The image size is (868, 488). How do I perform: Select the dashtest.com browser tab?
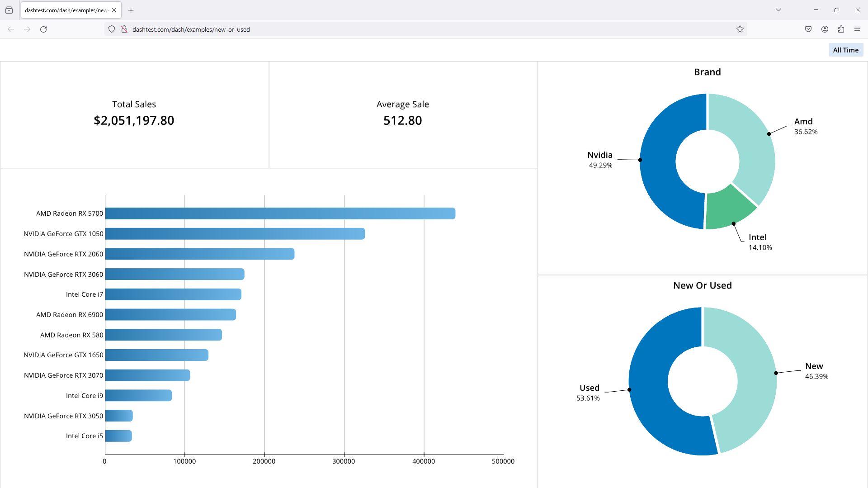pyautogui.click(x=71, y=10)
